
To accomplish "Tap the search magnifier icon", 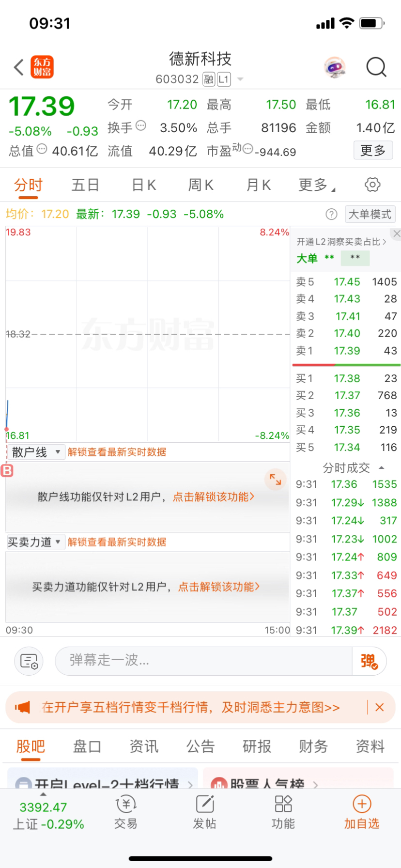I will [x=376, y=67].
